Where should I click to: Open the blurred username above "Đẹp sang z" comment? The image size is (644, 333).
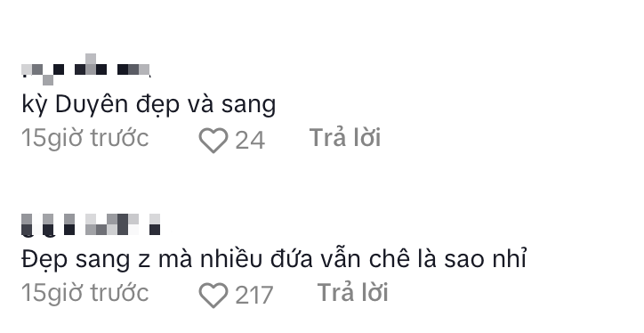point(91,225)
